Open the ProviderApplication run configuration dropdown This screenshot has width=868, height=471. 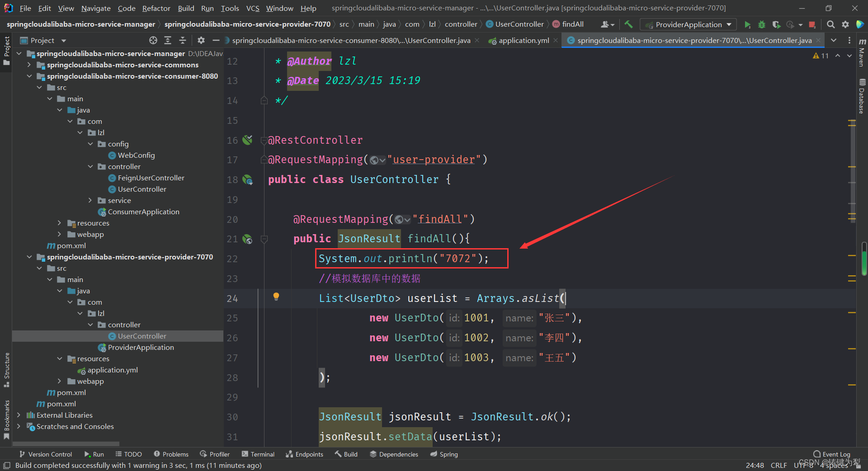coord(689,24)
